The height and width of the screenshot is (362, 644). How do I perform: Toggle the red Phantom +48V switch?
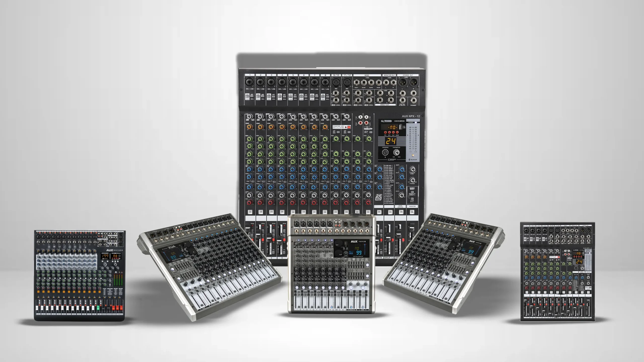[349, 127]
